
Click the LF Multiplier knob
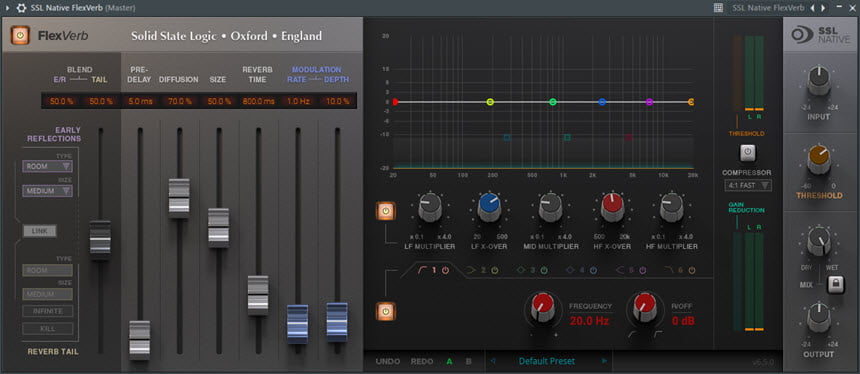(430, 206)
